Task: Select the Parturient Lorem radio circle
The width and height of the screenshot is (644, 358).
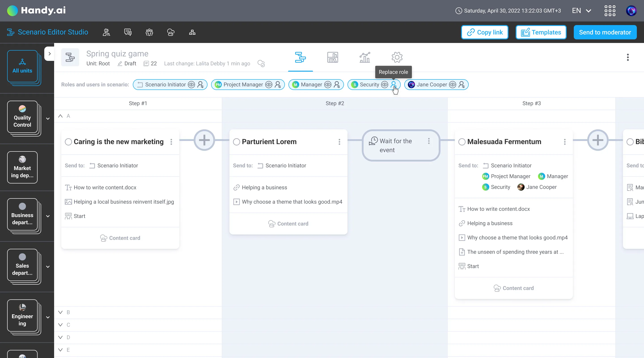Action: [x=236, y=142]
